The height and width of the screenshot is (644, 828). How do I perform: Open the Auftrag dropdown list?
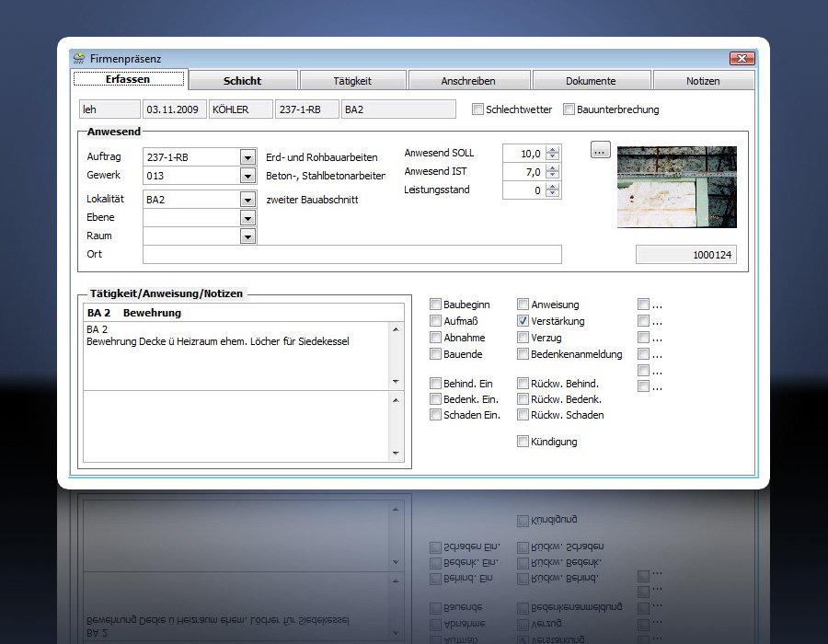tap(247, 157)
